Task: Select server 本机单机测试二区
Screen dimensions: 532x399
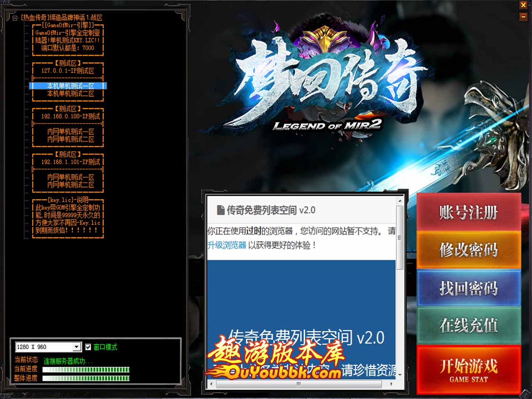Action: (x=70, y=94)
